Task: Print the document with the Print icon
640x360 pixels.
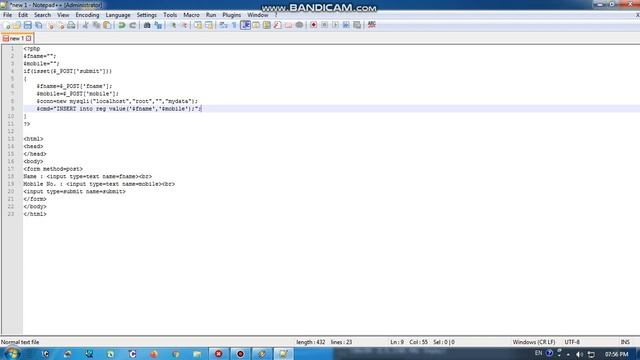Action: [x=71, y=25]
